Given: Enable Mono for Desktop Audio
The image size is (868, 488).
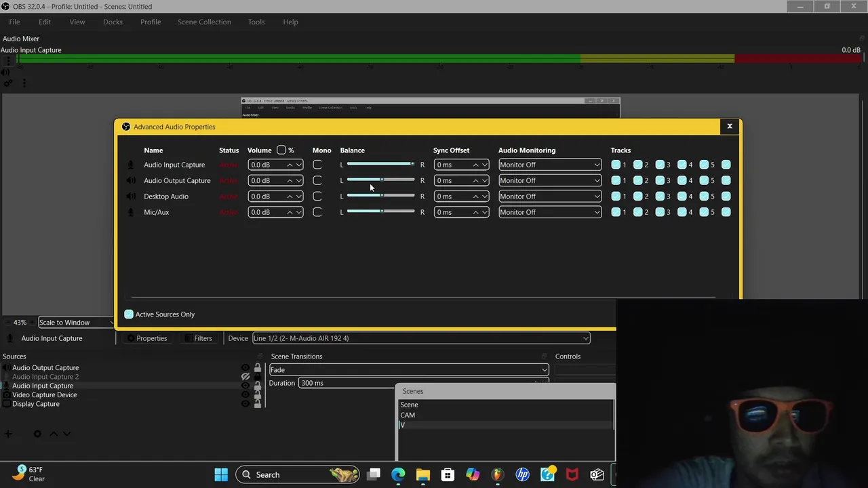Looking at the screenshot, I should coord(317,197).
